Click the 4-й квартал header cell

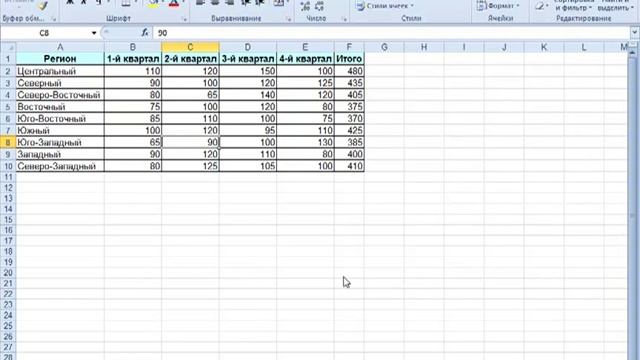point(305,59)
